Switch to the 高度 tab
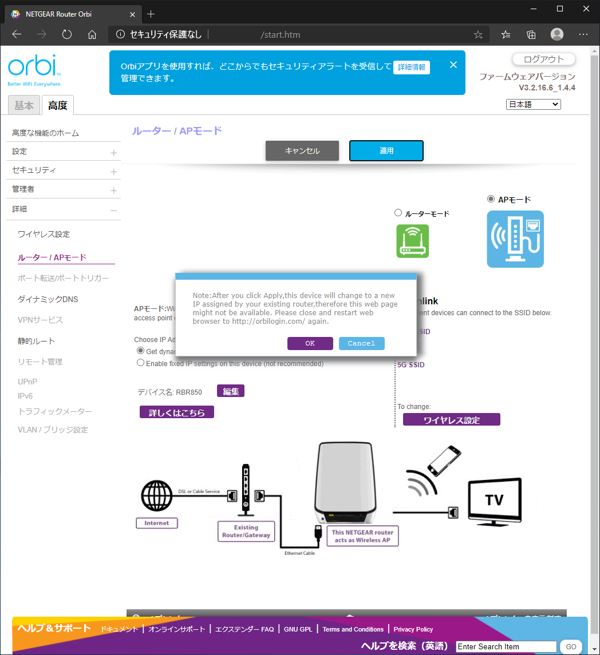This screenshot has height=655, width=600. click(x=58, y=105)
